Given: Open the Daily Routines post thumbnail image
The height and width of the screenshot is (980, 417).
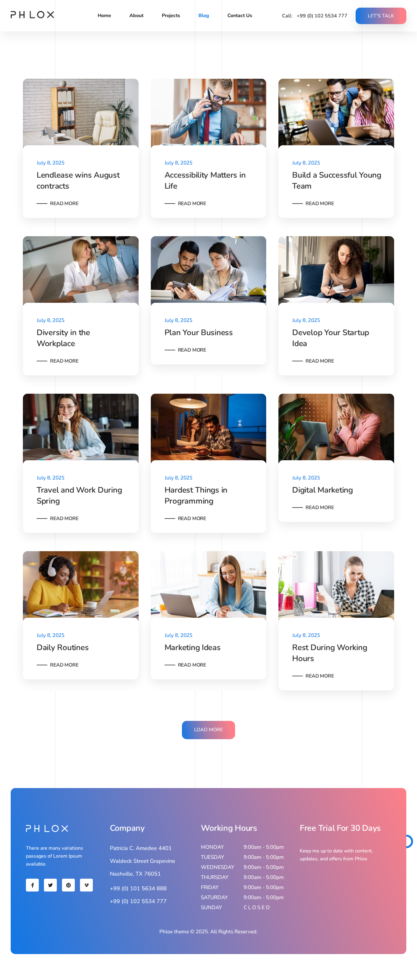Looking at the screenshot, I should (81, 584).
